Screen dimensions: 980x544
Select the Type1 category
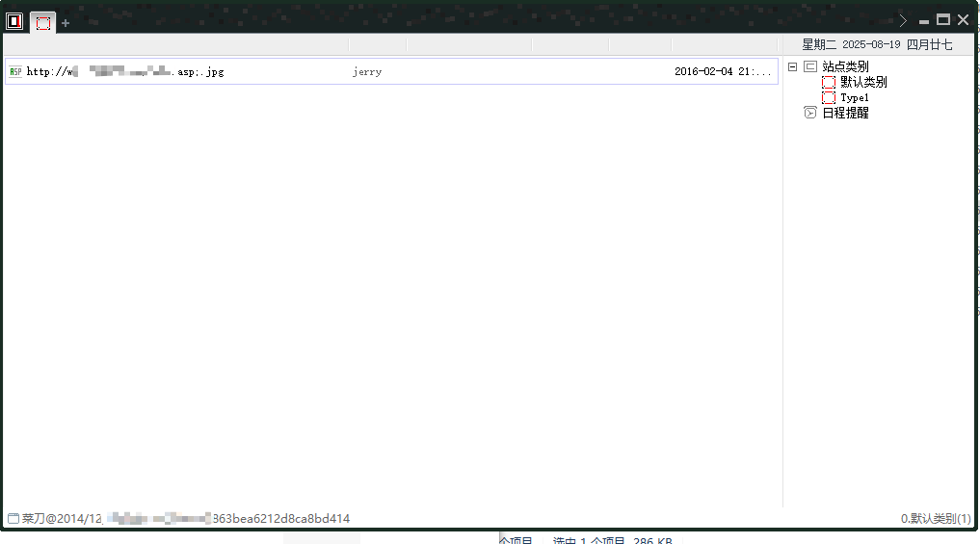(855, 97)
